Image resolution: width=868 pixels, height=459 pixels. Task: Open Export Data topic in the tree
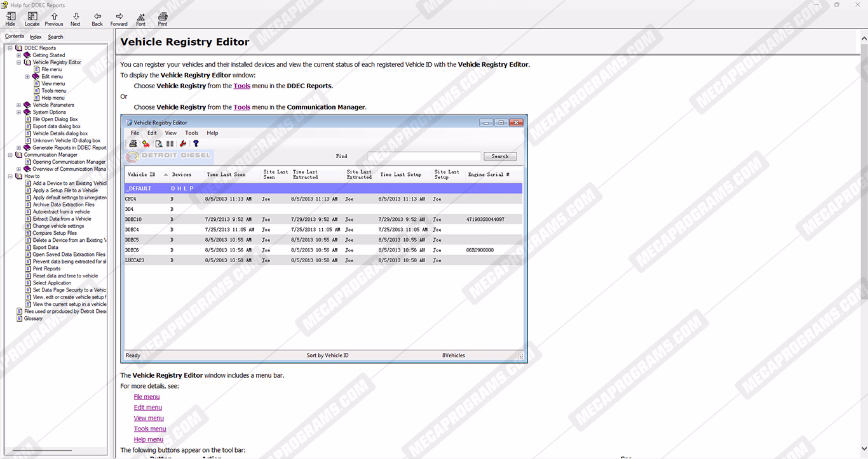(45, 248)
